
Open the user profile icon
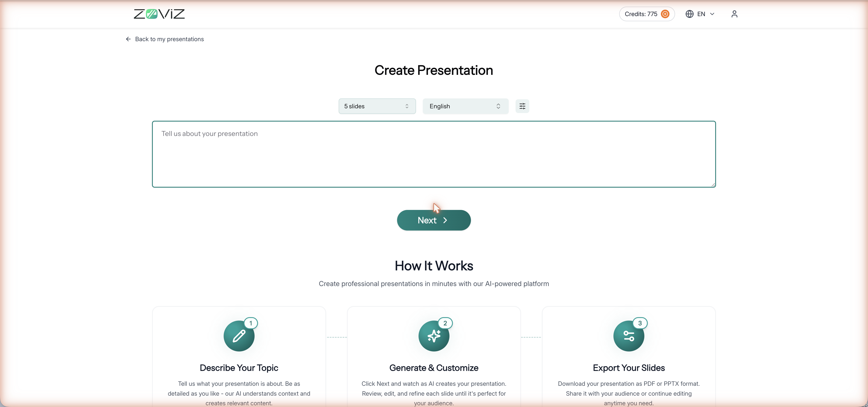(734, 14)
